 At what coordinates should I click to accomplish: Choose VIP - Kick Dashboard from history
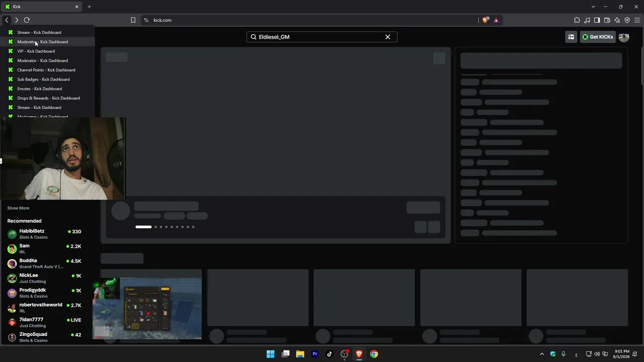coord(47,51)
